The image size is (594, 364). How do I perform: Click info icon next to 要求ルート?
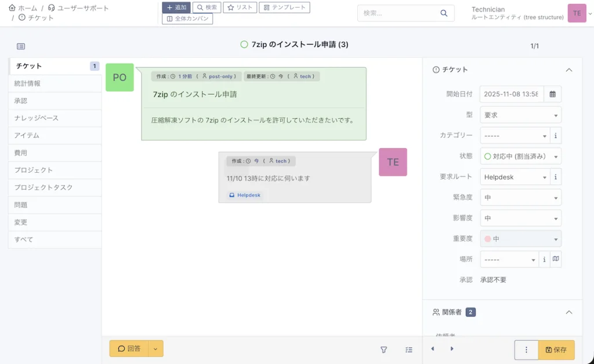(555, 177)
